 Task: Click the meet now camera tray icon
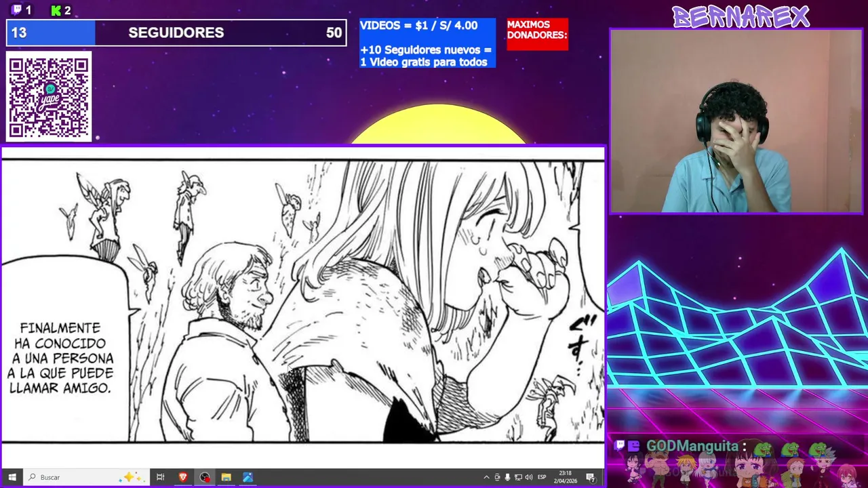pyautogui.click(x=497, y=477)
